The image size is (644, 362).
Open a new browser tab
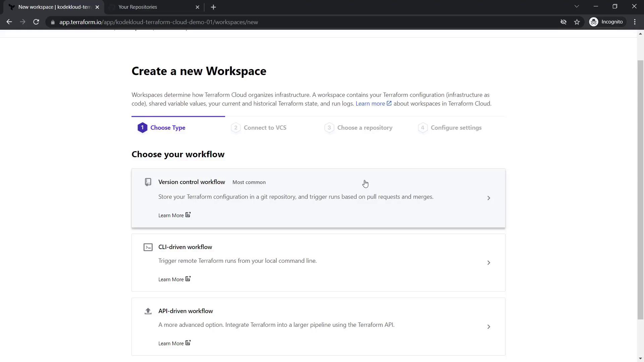click(x=213, y=7)
